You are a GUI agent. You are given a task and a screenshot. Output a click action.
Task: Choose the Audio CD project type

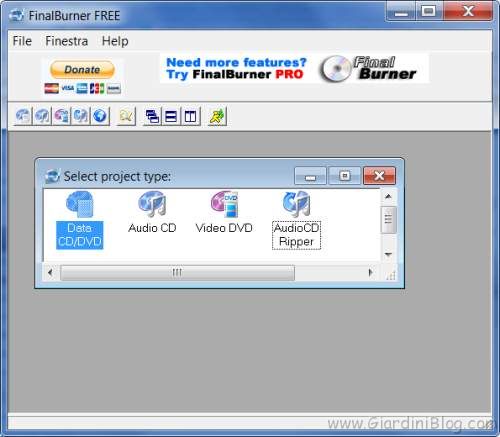pyautogui.click(x=152, y=212)
